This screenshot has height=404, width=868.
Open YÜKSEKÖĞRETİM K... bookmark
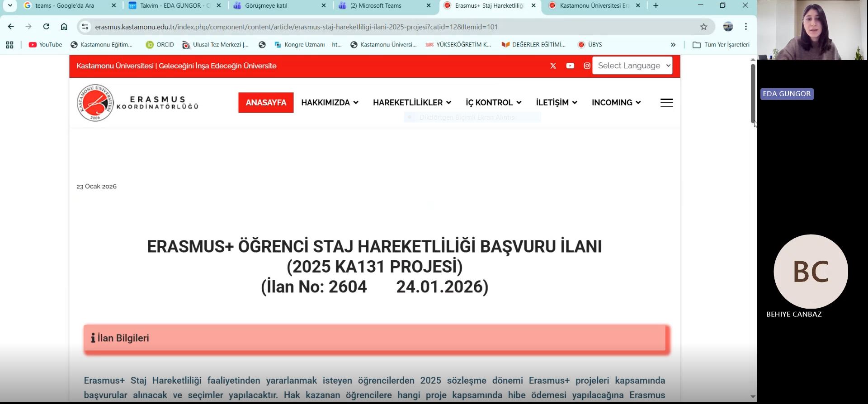458,45
